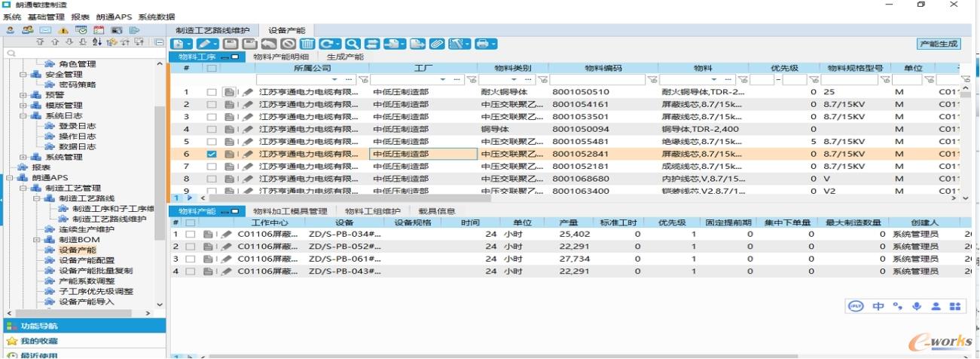Image resolution: width=980 pixels, height=359 pixels.
Task: Click the envelope mail icon
Action: point(45,30)
